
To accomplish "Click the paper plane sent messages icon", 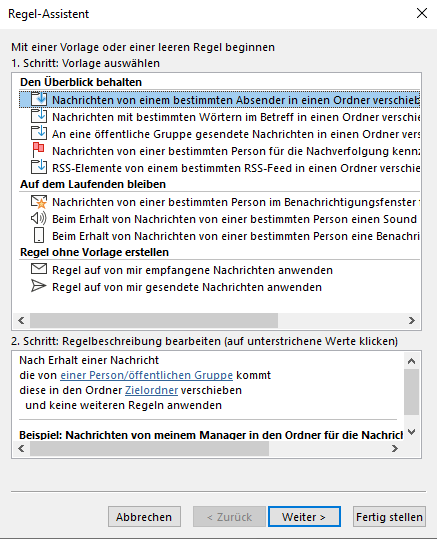I will pos(39,286).
